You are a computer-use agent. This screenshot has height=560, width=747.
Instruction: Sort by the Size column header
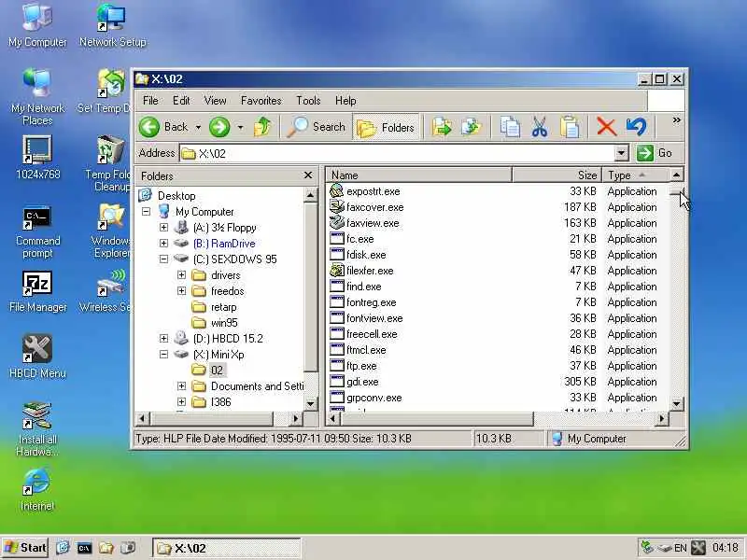click(557, 175)
